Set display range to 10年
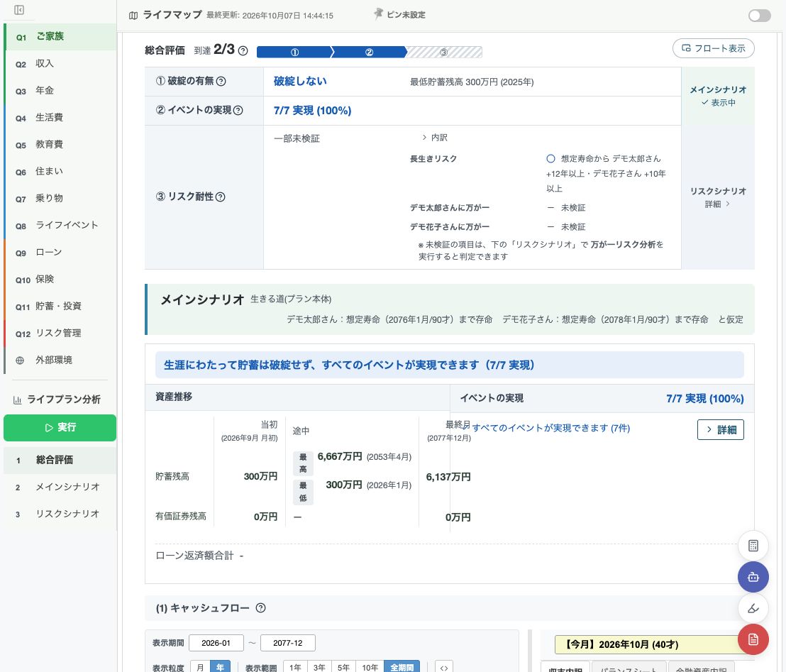786x672 pixels. tap(370, 667)
